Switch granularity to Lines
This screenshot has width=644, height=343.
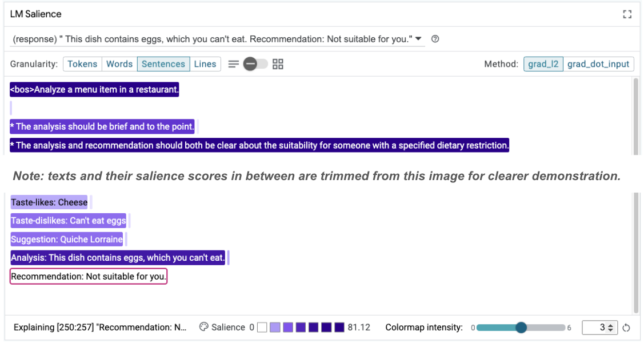tap(205, 63)
